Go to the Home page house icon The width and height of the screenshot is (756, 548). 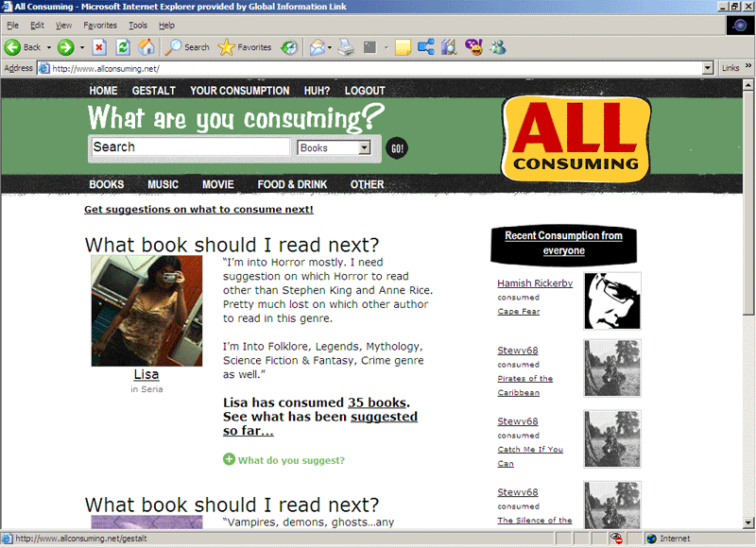click(146, 47)
